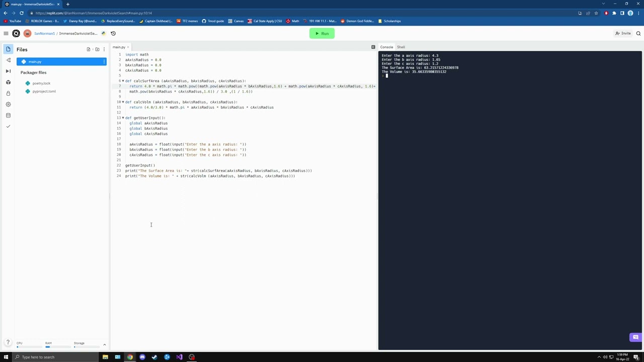Viewport: 644px width, 362px height.
Task: Open a new browser tab
Action: (x=68, y=4)
